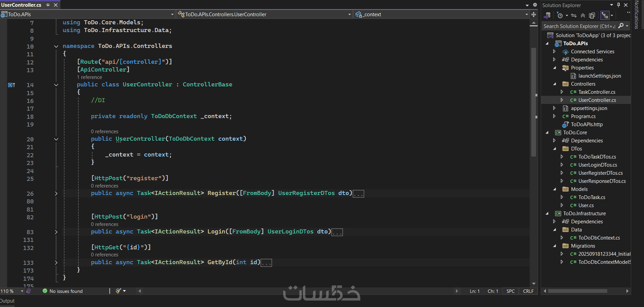The width and height of the screenshot is (644, 307).
Task: Click the 'No issues found' health indicator
Action: tap(66, 291)
